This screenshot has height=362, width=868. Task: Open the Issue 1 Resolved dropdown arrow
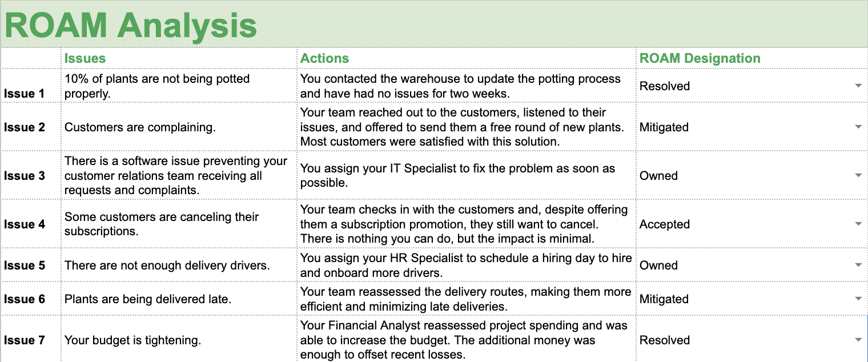(858, 86)
